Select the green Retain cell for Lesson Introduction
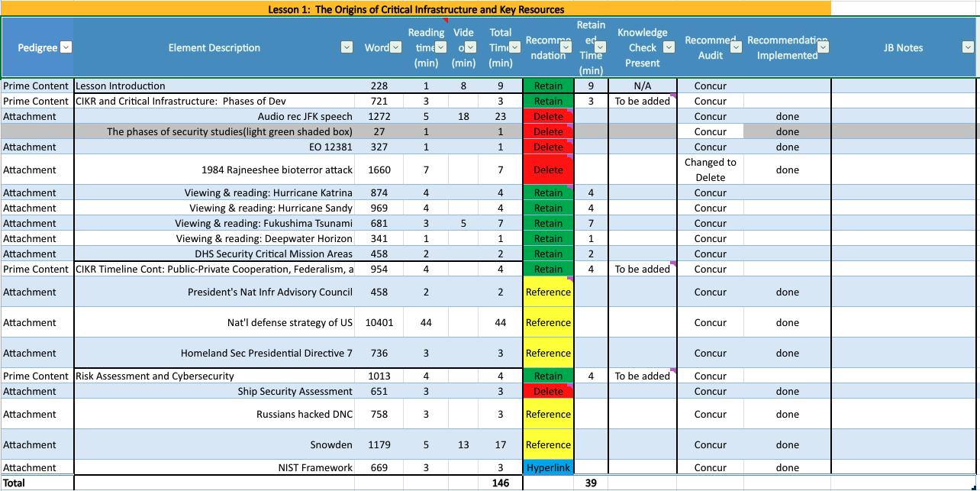This screenshot has width=980, height=491. [548, 86]
